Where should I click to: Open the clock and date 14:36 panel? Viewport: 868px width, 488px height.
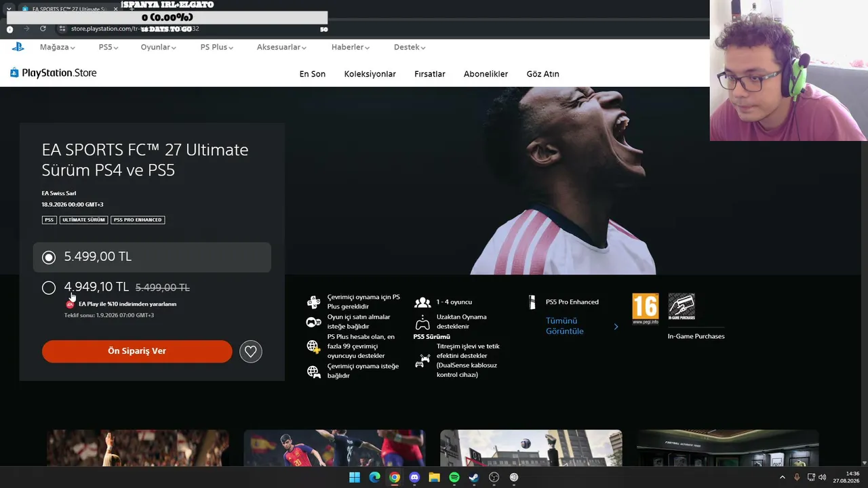point(846,477)
